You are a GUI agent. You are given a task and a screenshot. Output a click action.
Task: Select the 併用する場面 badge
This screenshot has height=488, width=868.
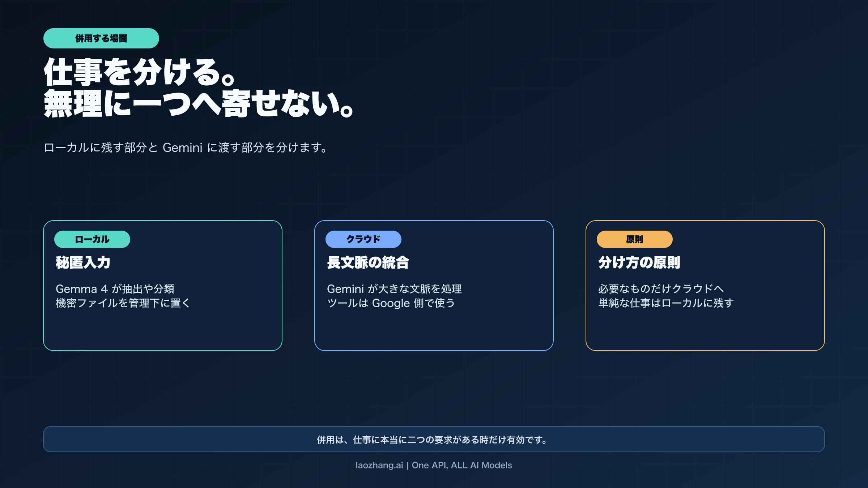coord(101,38)
